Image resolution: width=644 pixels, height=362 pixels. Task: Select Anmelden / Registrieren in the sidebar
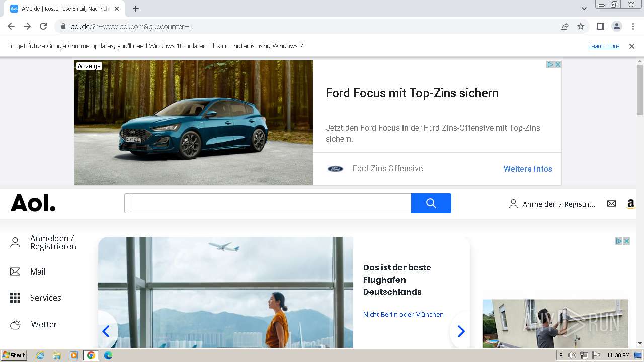pos(53,242)
